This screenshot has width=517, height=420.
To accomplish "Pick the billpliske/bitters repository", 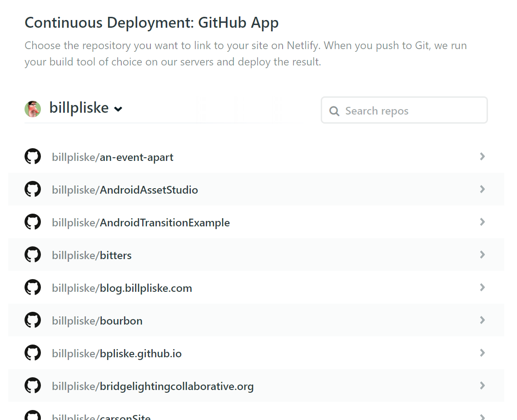I will coord(256,255).
